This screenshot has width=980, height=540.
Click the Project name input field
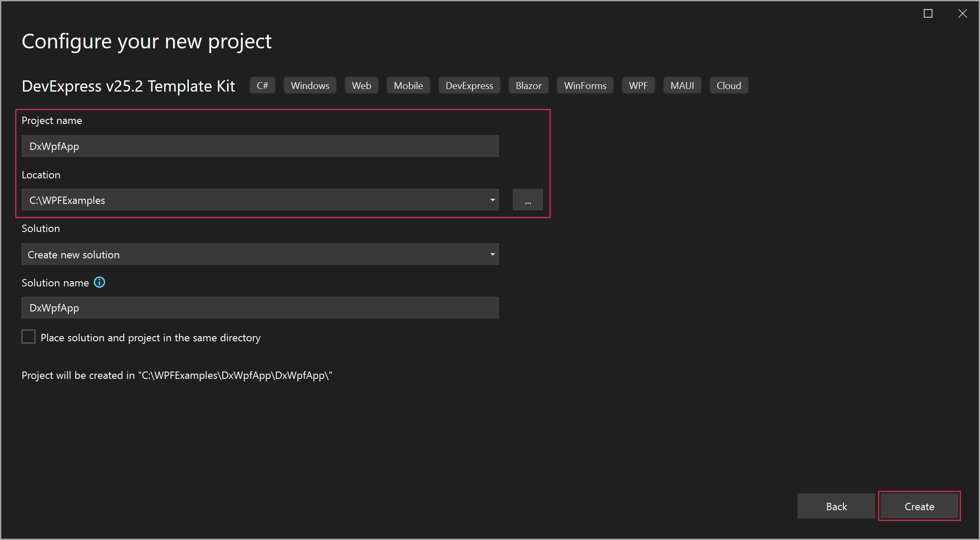(x=260, y=146)
